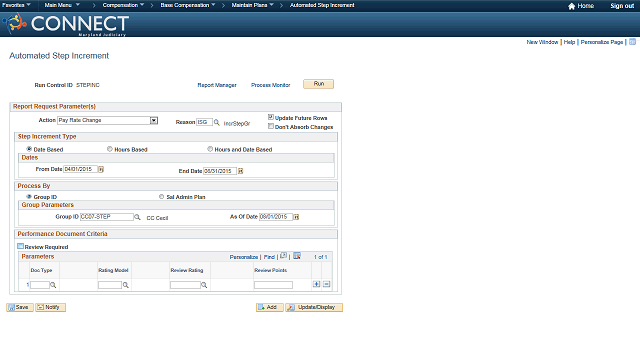Viewport: 640px width, 360px height.
Task: Expand Maintain Plans breadcrumb dropdown
Action: point(252,5)
